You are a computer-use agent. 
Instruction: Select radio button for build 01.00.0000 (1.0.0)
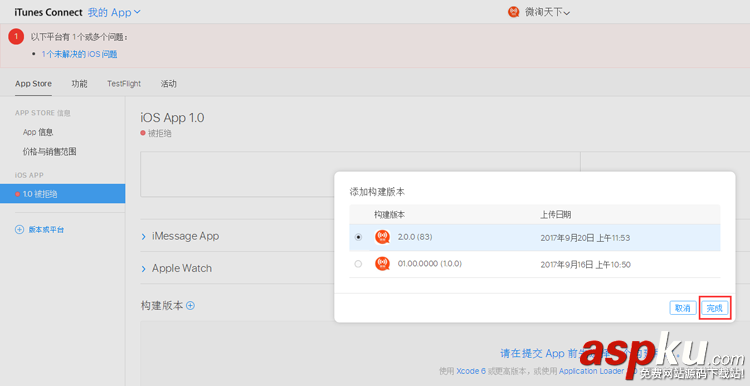pyautogui.click(x=358, y=264)
